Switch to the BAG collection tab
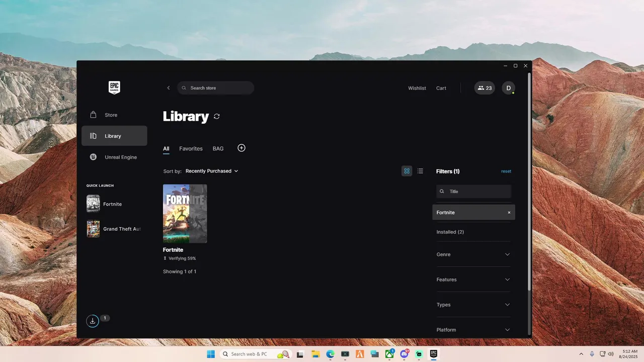644x362 pixels. tap(218, 149)
